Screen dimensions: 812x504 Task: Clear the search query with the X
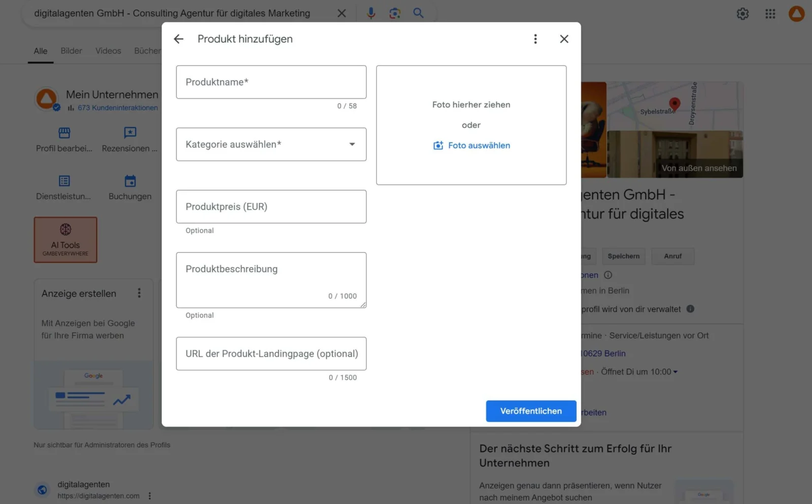click(342, 13)
